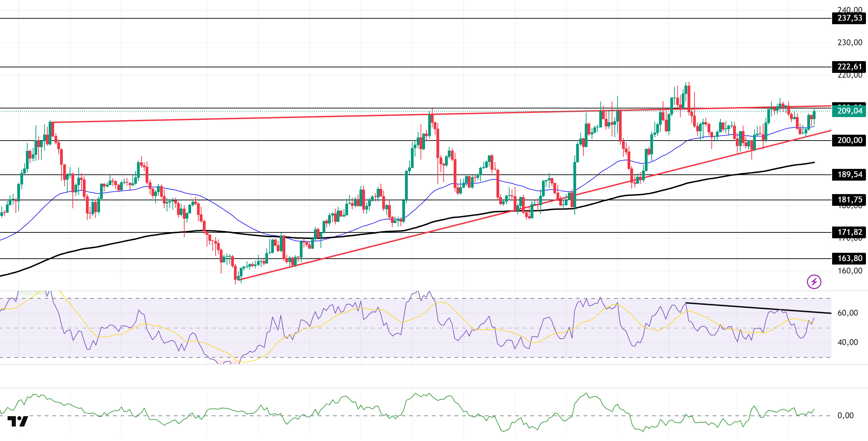Screen dimensions: 868x441
Task: Select the 163,80 price level label
Action: coord(849,258)
